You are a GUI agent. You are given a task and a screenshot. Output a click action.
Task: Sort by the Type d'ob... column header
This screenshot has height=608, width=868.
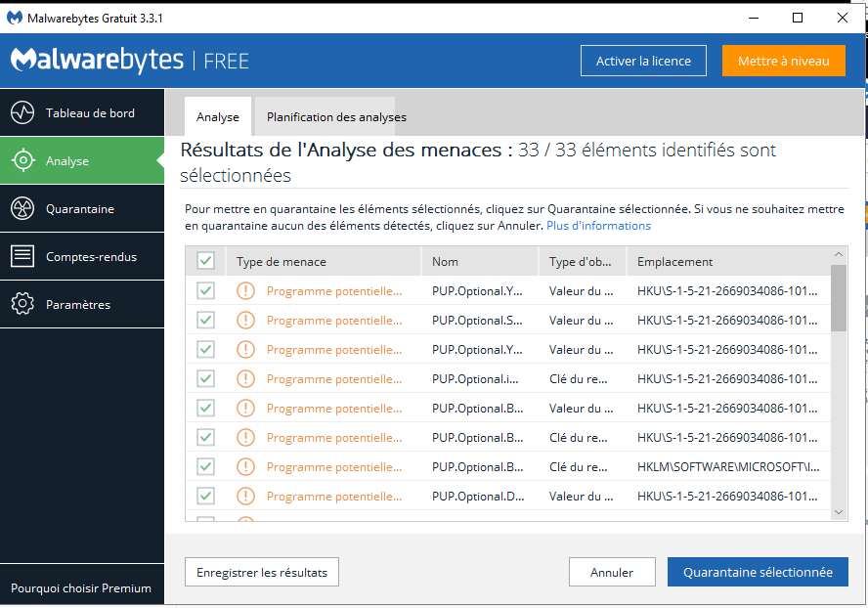pos(583,261)
